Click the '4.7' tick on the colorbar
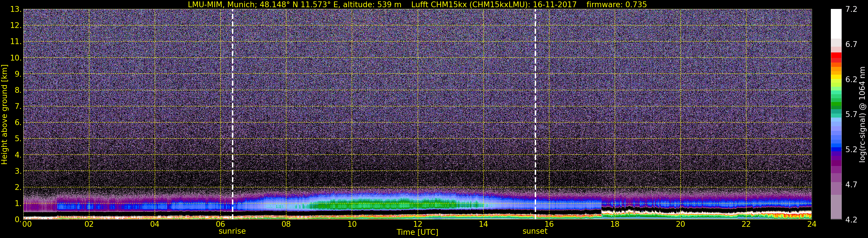The height and width of the screenshot is (238, 868). [851, 184]
